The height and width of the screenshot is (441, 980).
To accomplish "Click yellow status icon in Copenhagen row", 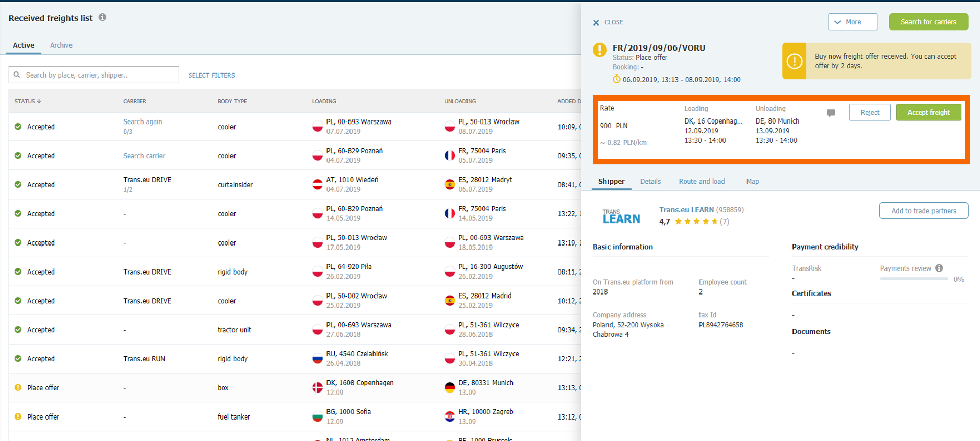I will pyautogui.click(x=18, y=387).
